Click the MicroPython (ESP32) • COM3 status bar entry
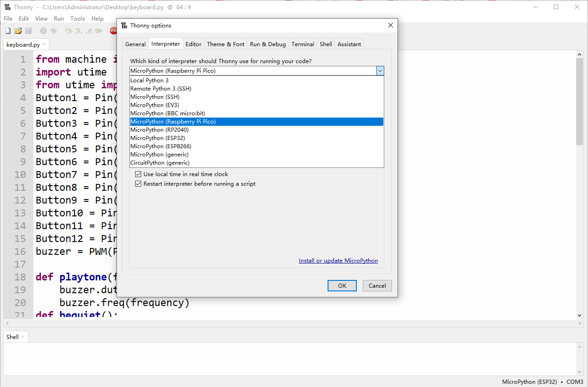This screenshot has height=387, width=588. pos(543,382)
